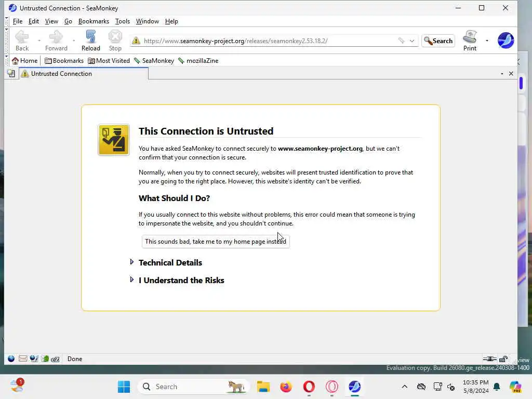Image resolution: width=532 pixels, height=399 pixels.
Task: Open File Explorer from taskbar
Action: [x=263, y=387]
